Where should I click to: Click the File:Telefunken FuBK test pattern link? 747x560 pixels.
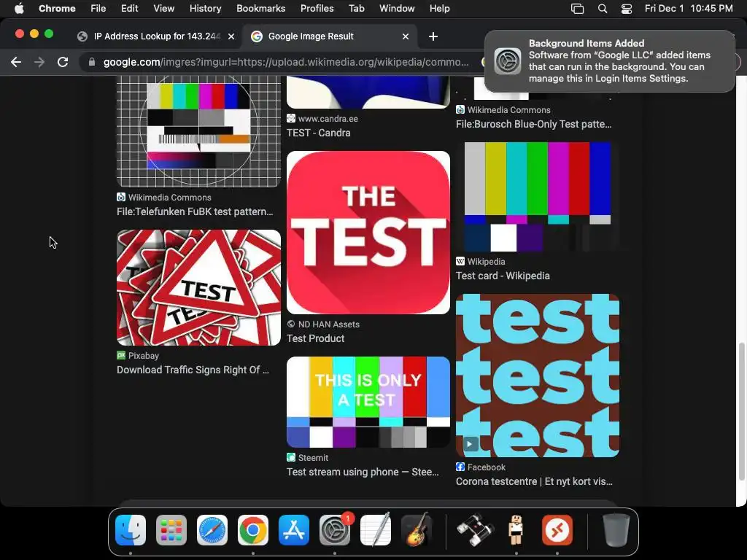195,211
